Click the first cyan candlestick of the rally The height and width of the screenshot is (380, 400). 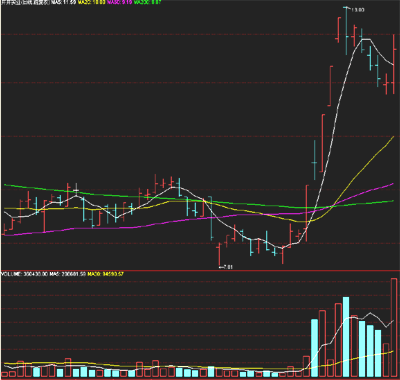pos(314,160)
